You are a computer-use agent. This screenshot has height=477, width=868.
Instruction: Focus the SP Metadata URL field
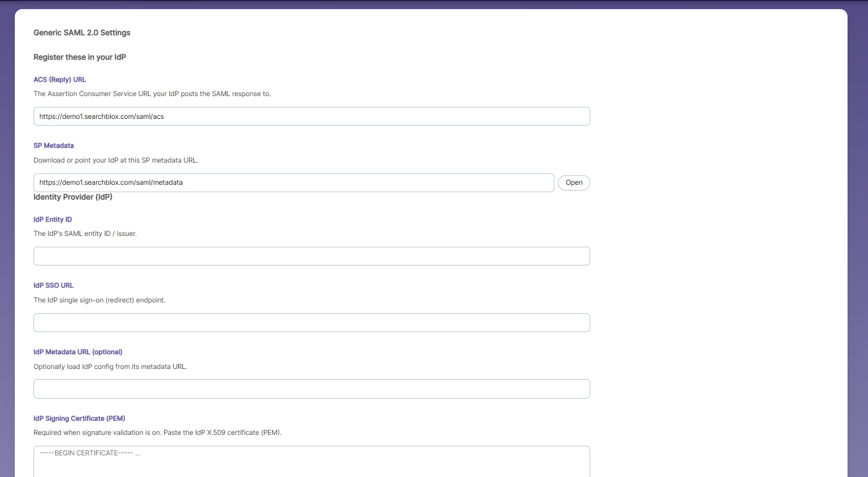tap(294, 182)
